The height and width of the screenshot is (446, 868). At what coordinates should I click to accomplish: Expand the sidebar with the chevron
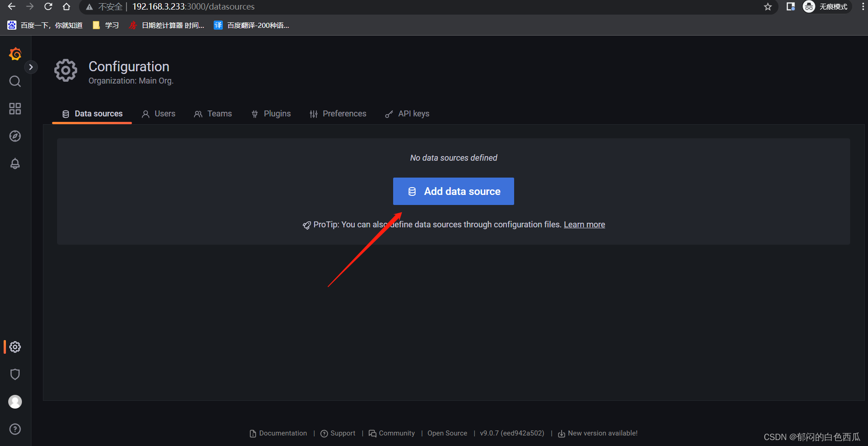[x=31, y=67]
